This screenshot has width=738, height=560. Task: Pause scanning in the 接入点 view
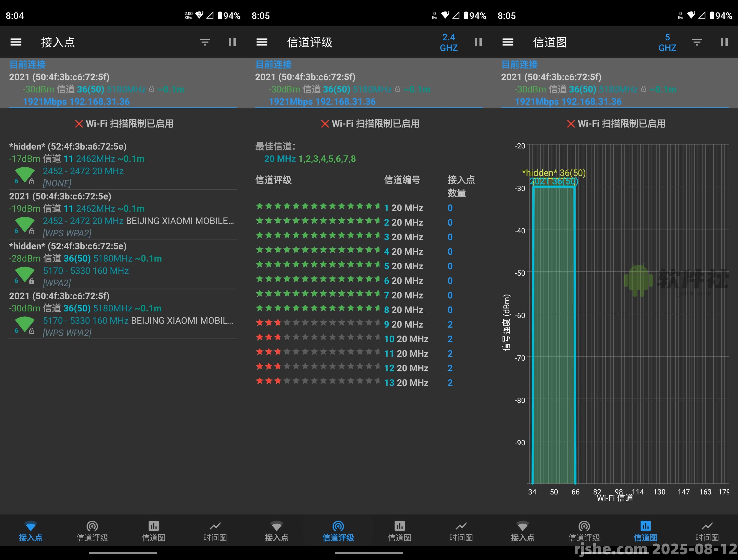tap(232, 42)
